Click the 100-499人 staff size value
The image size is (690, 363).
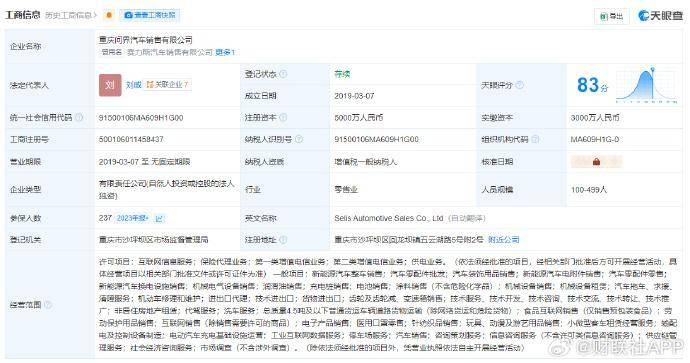(589, 190)
